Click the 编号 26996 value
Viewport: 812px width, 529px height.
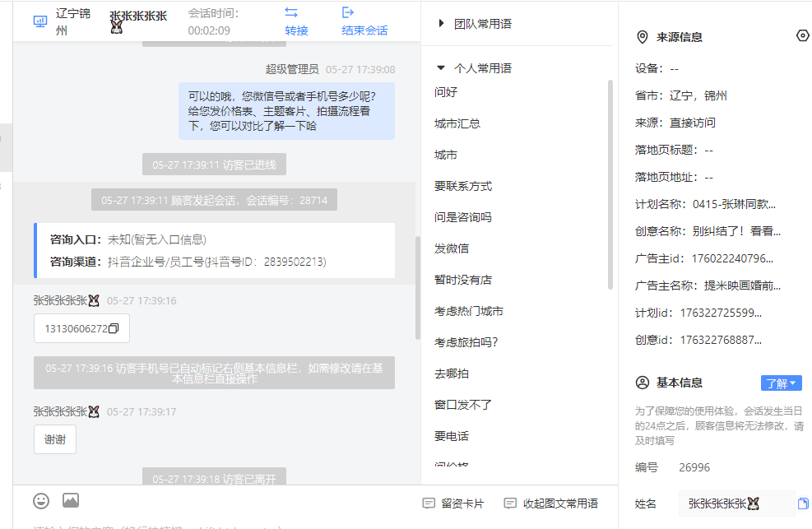point(694,467)
